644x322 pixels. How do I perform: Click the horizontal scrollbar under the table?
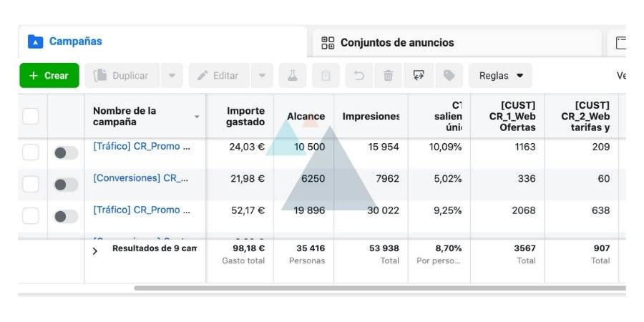(x=380, y=288)
